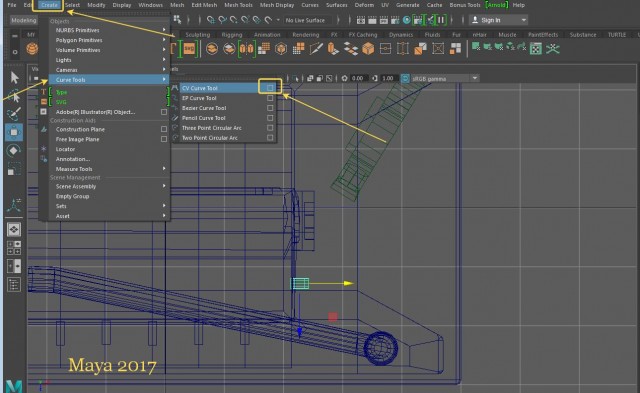Screen dimensions: 640x393
Task: Click the exposure value field showing 0.00
Action: [358, 78]
